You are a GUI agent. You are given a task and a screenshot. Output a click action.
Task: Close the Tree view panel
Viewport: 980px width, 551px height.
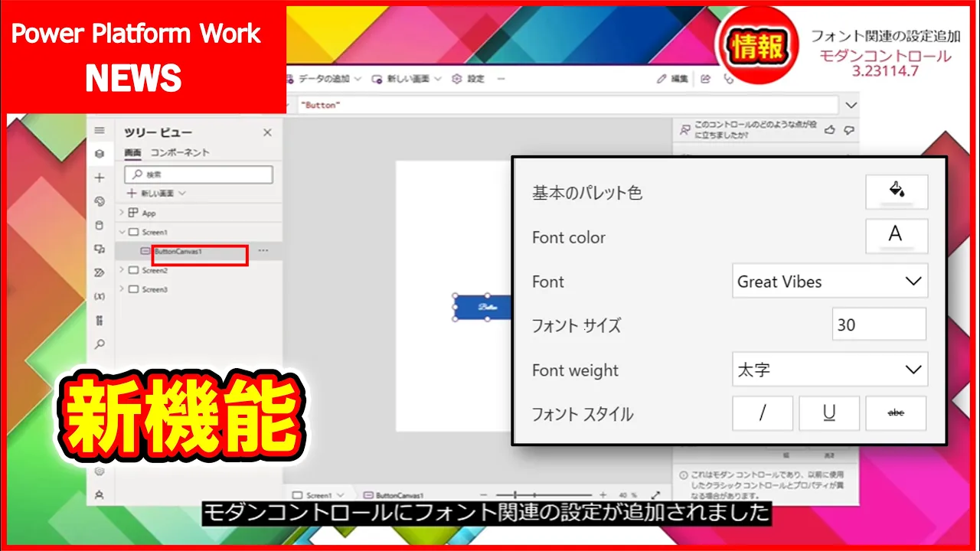point(267,132)
